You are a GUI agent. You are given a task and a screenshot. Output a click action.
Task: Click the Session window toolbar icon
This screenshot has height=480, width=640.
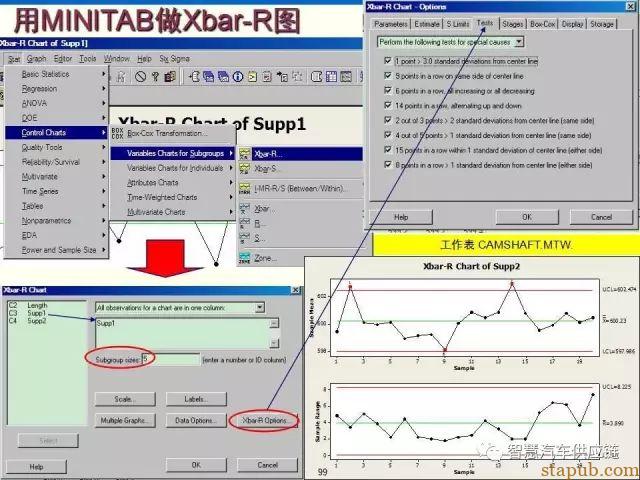tap(316, 76)
